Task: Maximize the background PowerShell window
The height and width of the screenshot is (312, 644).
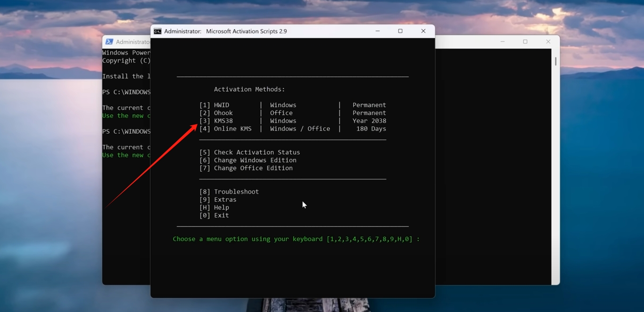Action: tap(525, 41)
